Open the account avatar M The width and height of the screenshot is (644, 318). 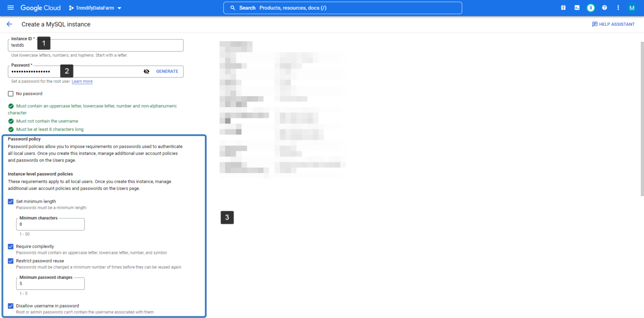[632, 8]
